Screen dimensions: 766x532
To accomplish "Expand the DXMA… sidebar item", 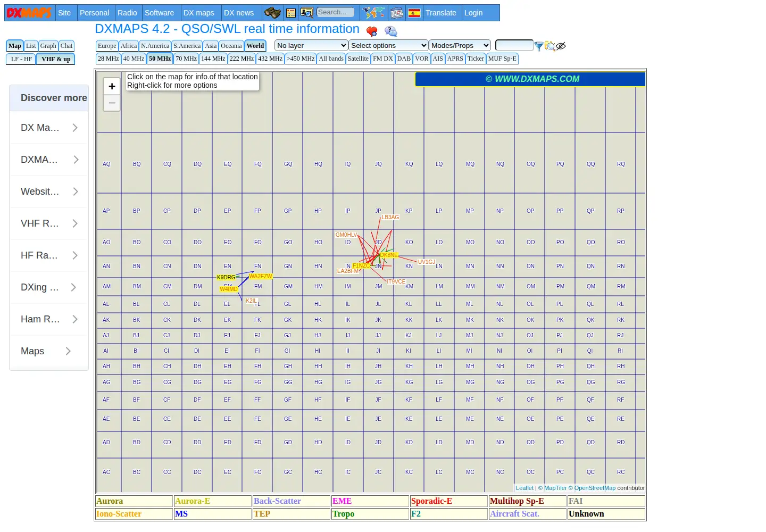I will point(49,160).
